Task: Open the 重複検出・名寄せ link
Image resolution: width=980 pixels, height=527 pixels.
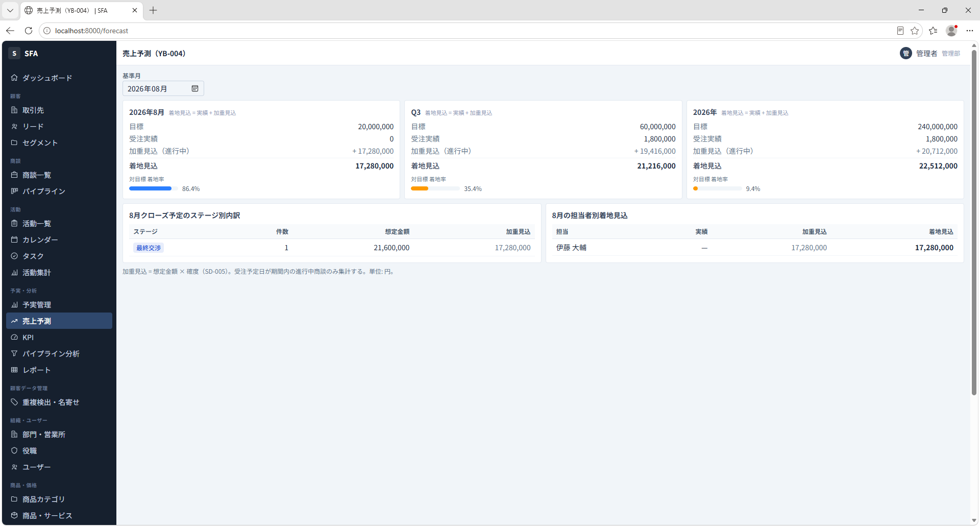Action: [59, 402]
